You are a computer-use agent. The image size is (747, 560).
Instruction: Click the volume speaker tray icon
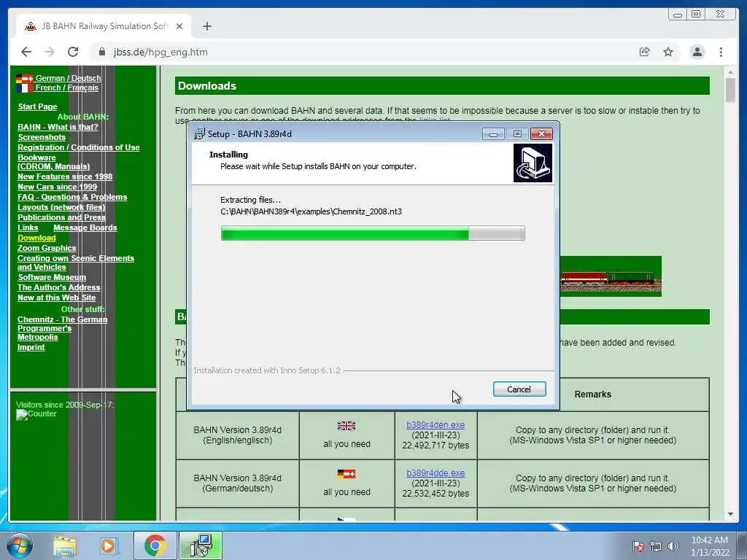(x=673, y=546)
